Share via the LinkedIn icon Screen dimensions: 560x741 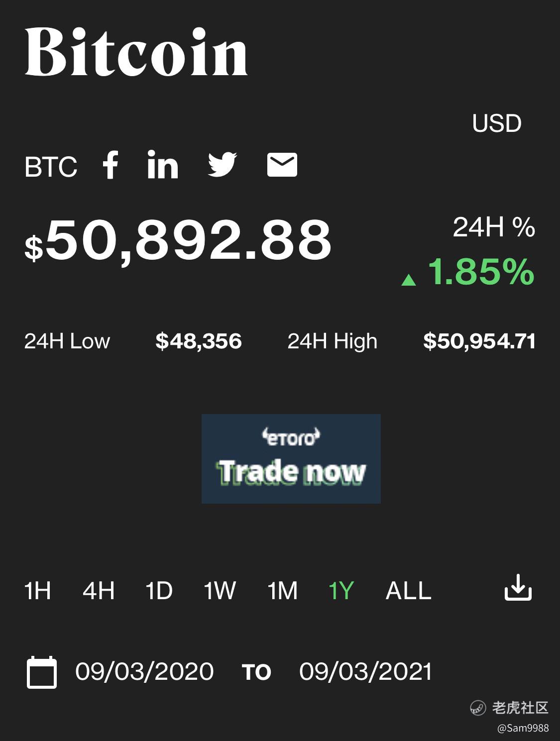(163, 165)
